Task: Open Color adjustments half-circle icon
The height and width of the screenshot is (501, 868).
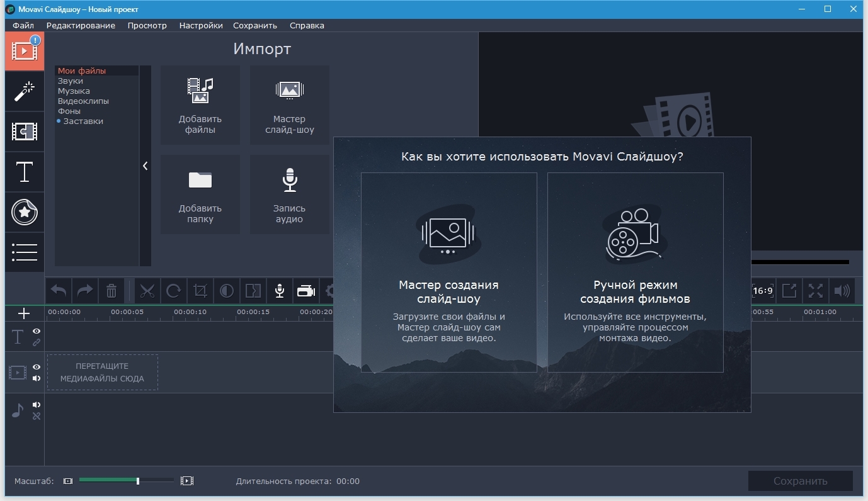Action: 227,291
